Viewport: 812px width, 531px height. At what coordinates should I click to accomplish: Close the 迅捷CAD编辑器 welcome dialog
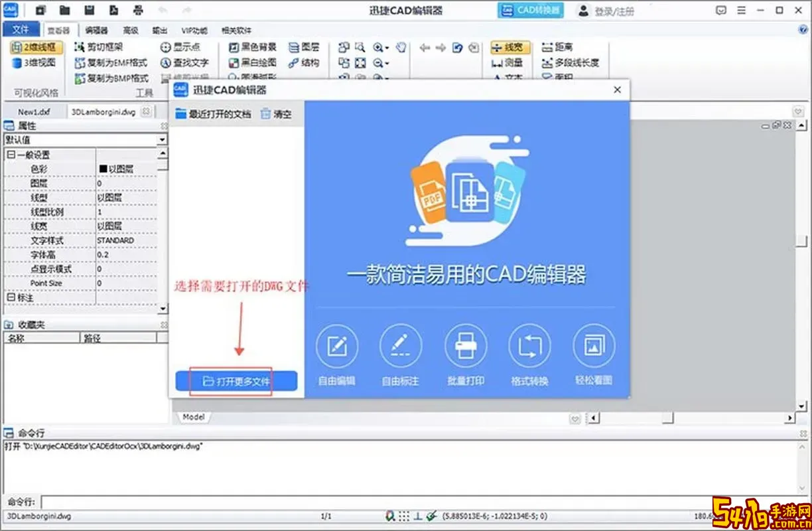click(617, 90)
